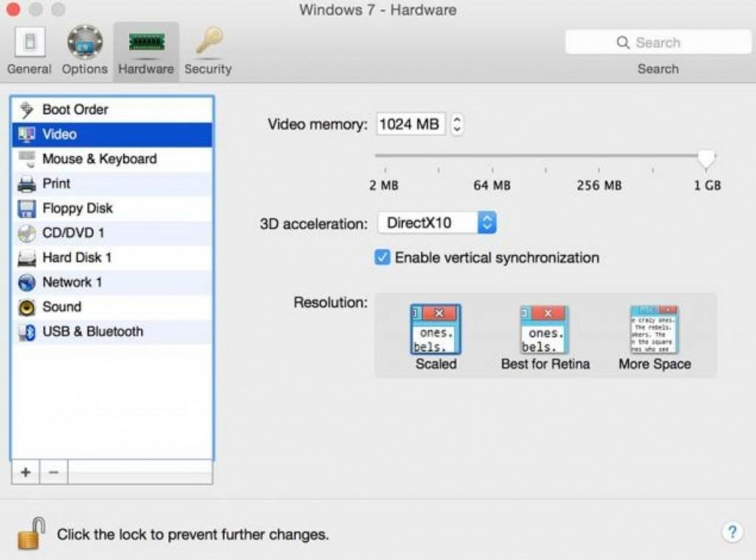The width and height of the screenshot is (756, 560).
Task: Select Network 1 in the list
Action: [112, 281]
